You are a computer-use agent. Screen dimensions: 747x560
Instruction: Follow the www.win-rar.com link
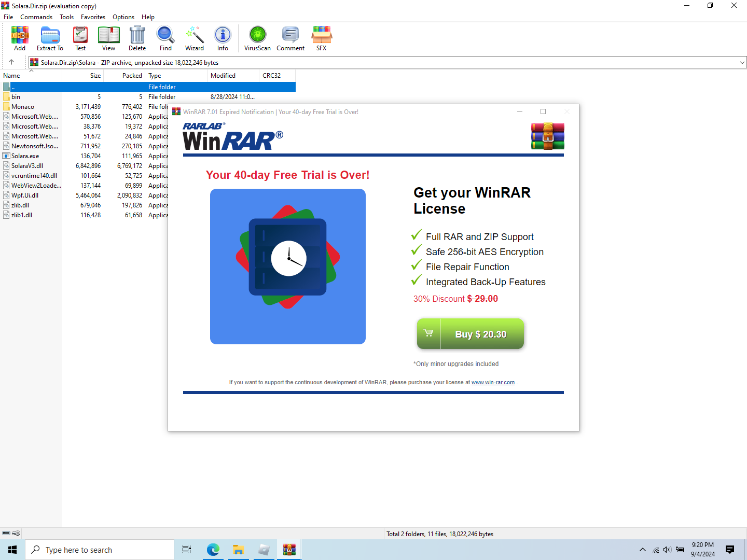click(493, 382)
